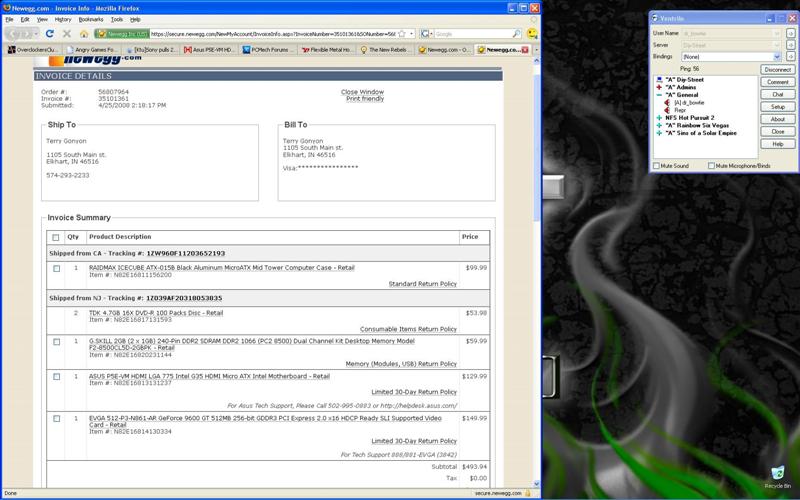Open the Bookmarks menu
Viewport: 800px width, 500px height.
point(90,19)
